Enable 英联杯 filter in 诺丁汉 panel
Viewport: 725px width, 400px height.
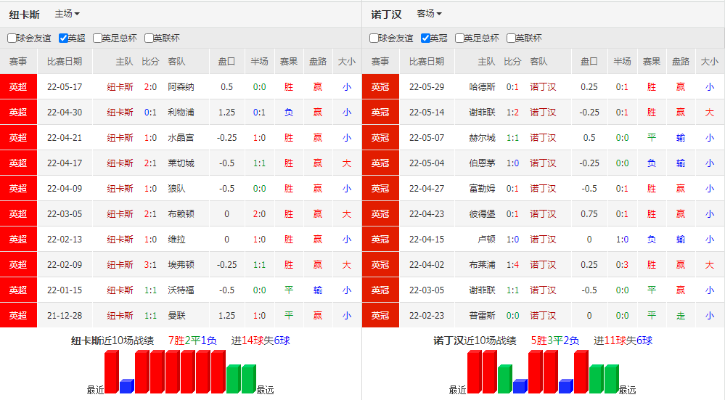point(512,38)
